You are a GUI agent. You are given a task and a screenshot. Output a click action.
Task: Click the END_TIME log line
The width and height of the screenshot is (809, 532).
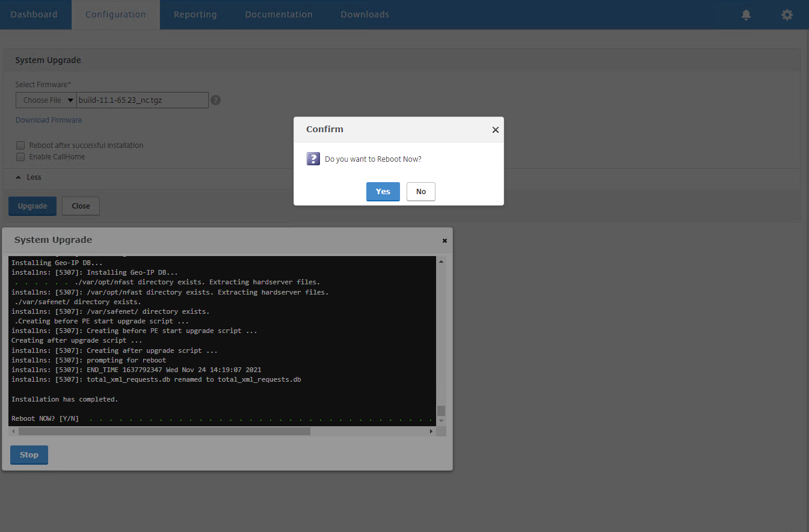point(137,370)
